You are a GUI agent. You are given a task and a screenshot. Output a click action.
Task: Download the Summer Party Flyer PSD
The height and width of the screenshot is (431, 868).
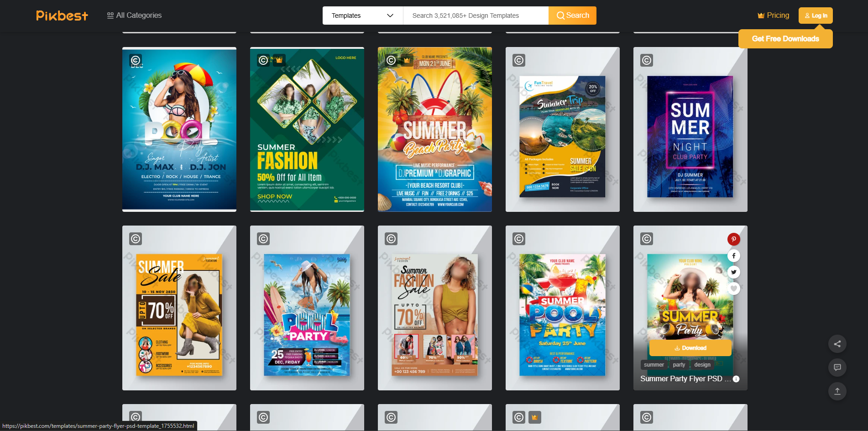pyautogui.click(x=690, y=347)
